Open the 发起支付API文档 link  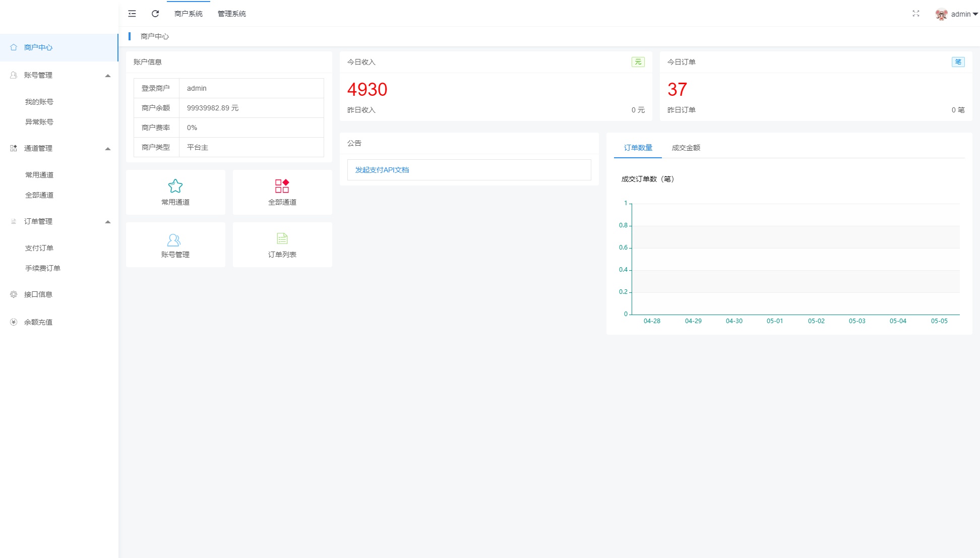click(x=382, y=170)
